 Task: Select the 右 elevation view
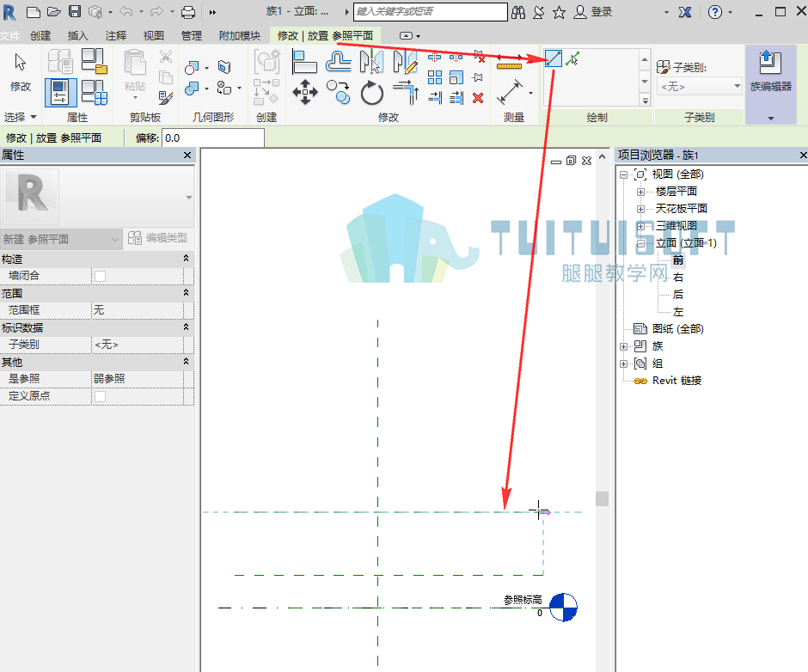click(x=678, y=278)
